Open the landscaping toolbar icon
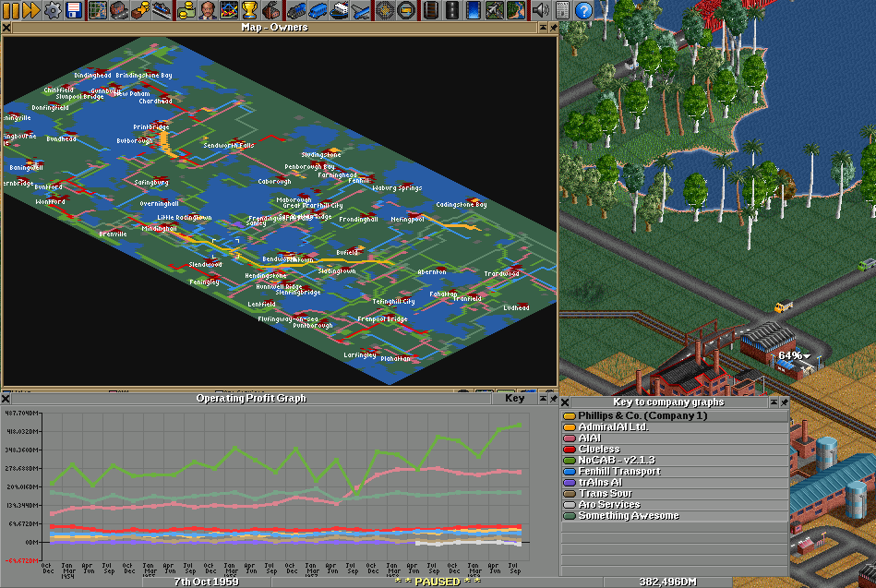The width and height of the screenshot is (876, 588). click(515, 10)
